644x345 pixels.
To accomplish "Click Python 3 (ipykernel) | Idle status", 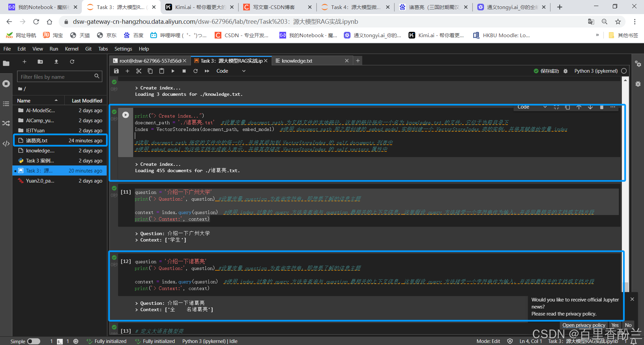I will tap(210, 341).
